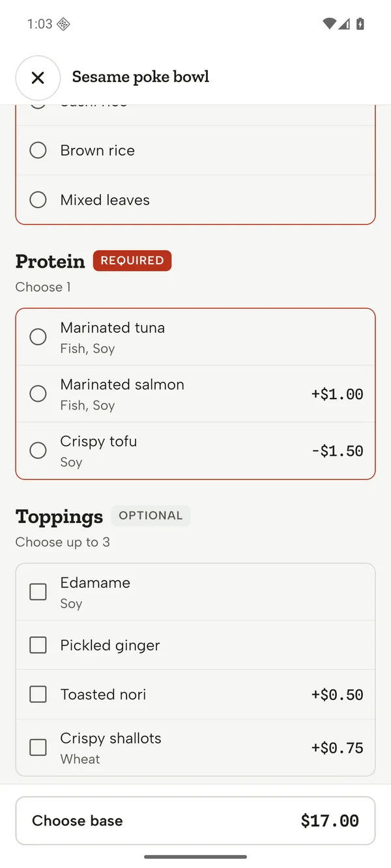
Task: Tap the +$1.00 salmon price
Action: [337, 394]
